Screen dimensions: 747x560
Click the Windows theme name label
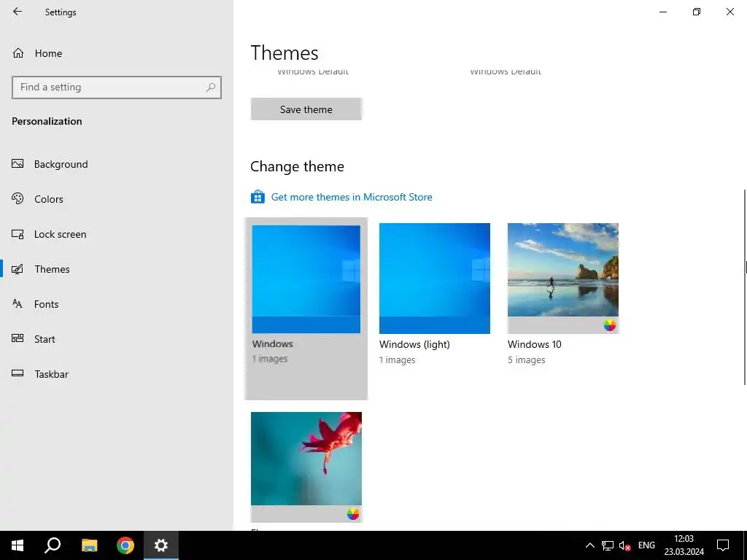pos(273,344)
